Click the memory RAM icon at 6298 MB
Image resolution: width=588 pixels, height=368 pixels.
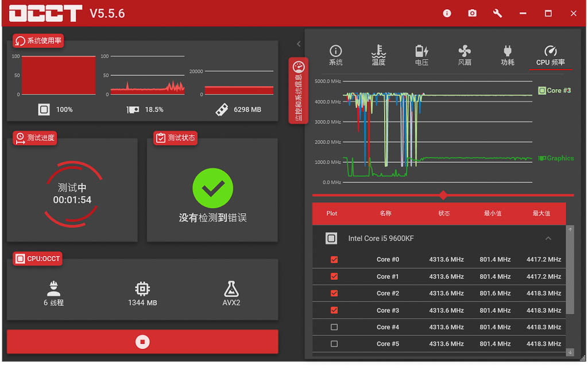point(222,110)
